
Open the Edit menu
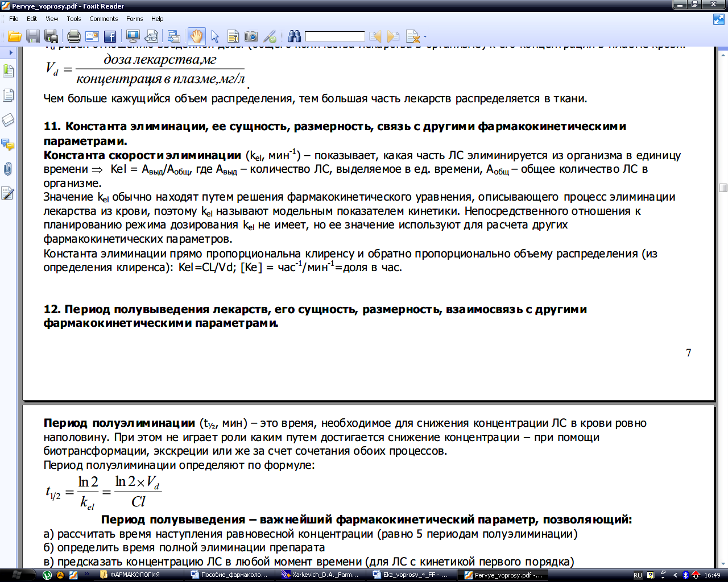pyautogui.click(x=32, y=19)
